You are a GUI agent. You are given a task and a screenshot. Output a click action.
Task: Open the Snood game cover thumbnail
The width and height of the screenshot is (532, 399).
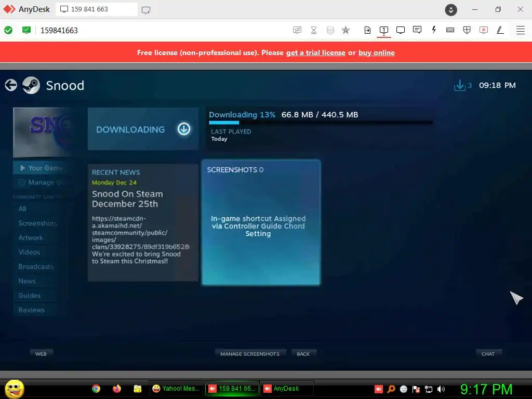[42, 132]
